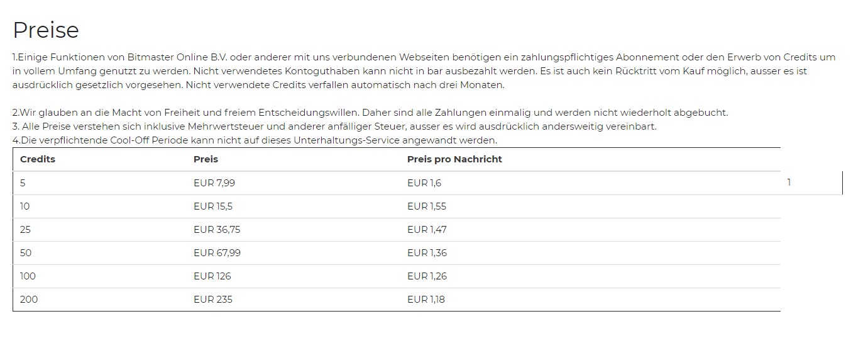Click the Preis column header

(x=206, y=159)
